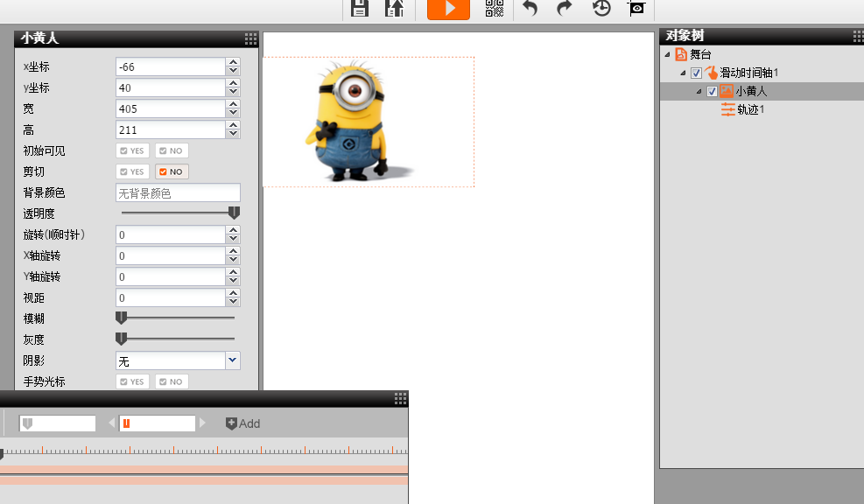Image resolution: width=864 pixels, height=504 pixels.
Task: Click the timeline playhead marker at ruler start
Action: click(x=2, y=454)
